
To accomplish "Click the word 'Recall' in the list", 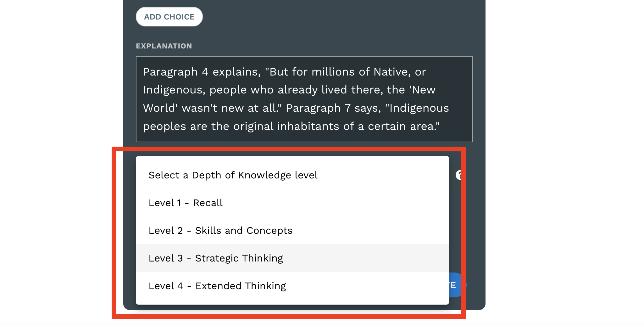I will click(x=208, y=203).
